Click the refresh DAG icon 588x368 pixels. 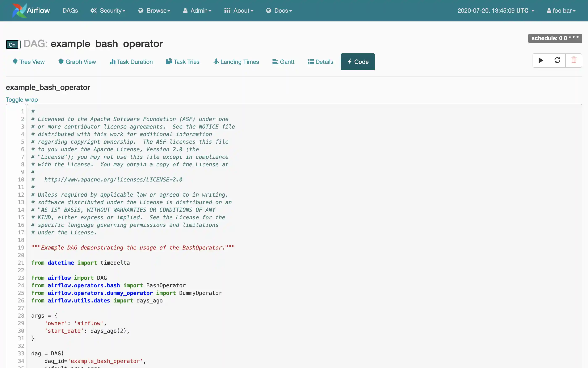(557, 60)
